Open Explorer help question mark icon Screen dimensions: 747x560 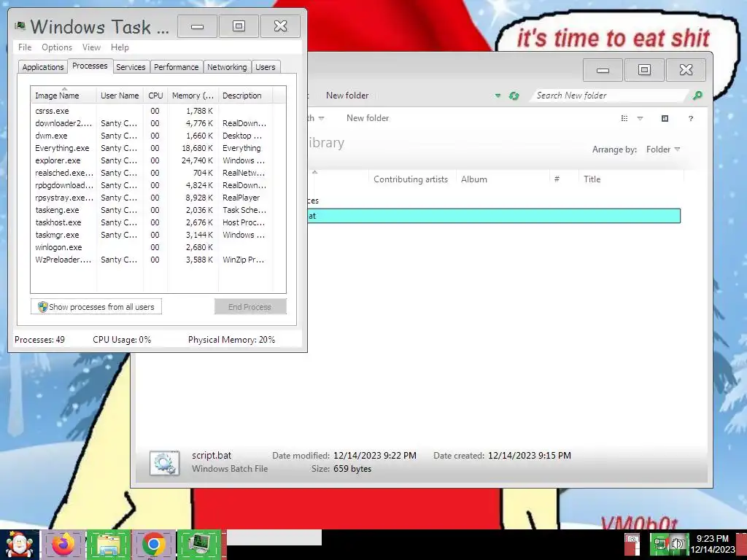tap(691, 118)
